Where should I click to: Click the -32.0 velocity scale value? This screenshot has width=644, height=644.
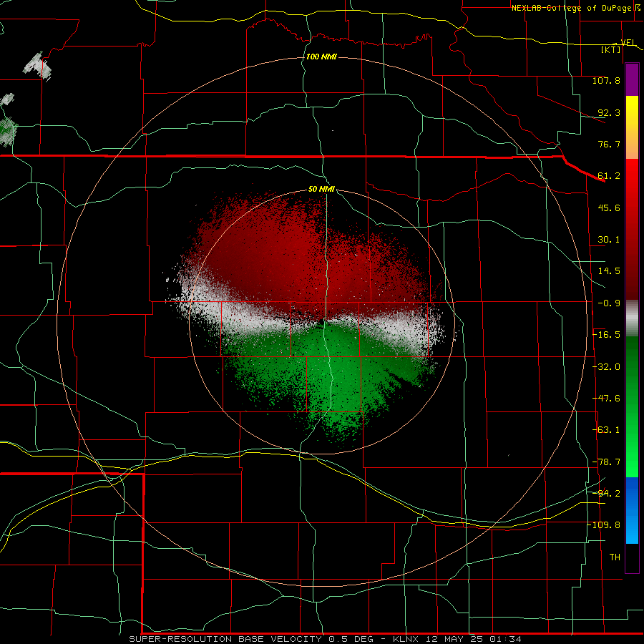(606, 367)
